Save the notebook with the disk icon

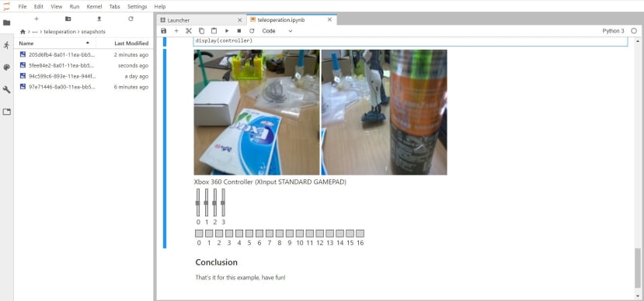pyautogui.click(x=164, y=31)
